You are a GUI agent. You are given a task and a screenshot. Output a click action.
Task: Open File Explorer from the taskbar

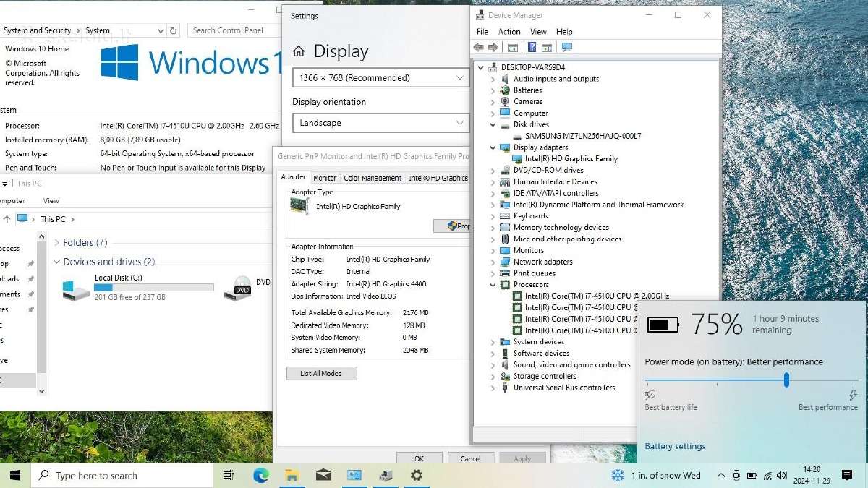coord(292,476)
